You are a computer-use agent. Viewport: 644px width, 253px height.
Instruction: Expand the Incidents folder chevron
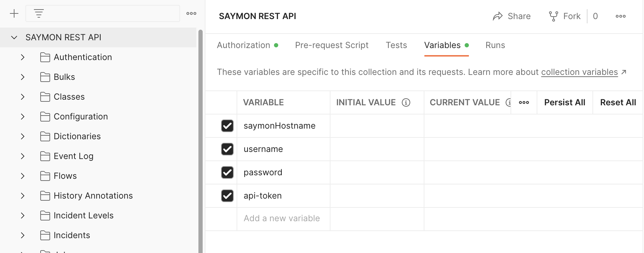pos(23,235)
